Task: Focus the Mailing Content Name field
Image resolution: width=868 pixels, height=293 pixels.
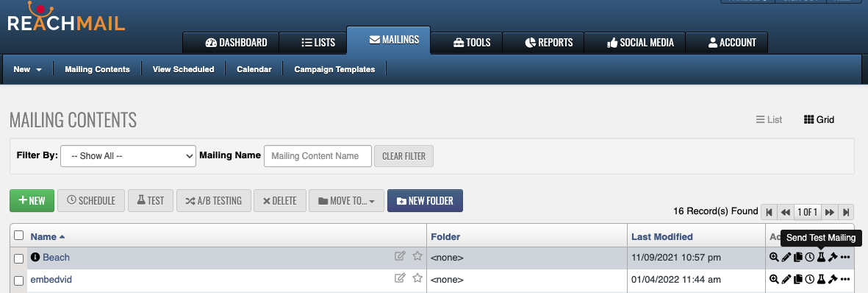Action: (x=318, y=156)
